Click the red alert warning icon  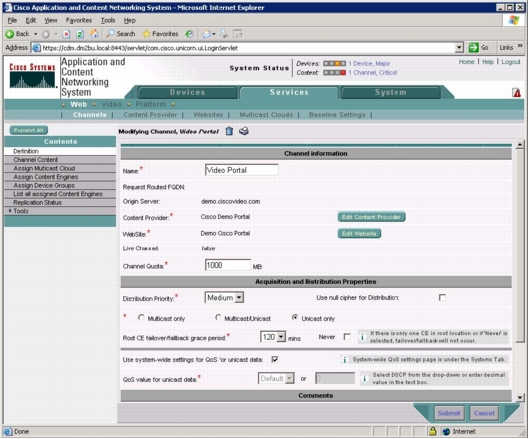click(517, 92)
